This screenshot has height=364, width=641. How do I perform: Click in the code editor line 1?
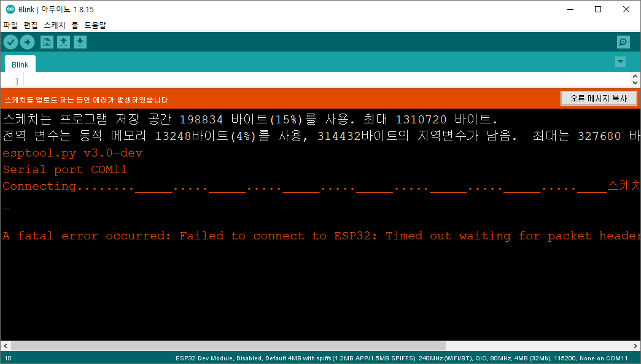point(327,80)
